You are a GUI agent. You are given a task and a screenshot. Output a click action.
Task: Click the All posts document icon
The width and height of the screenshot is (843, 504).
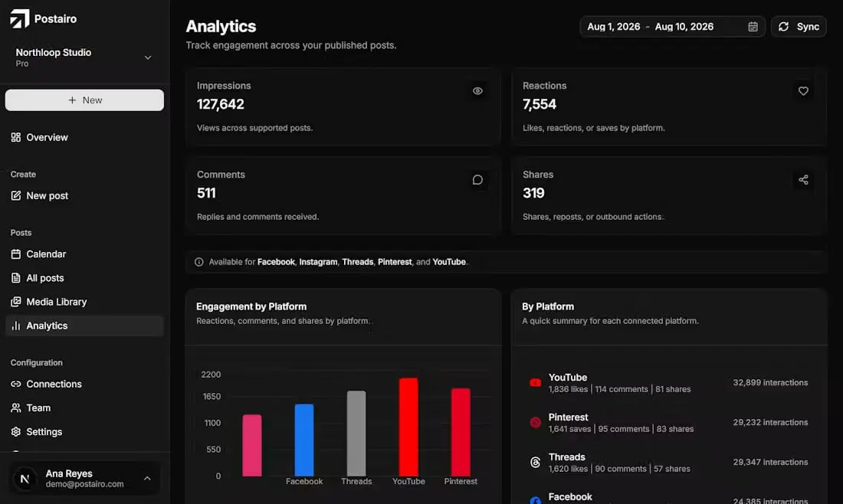[x=15, y=278]
